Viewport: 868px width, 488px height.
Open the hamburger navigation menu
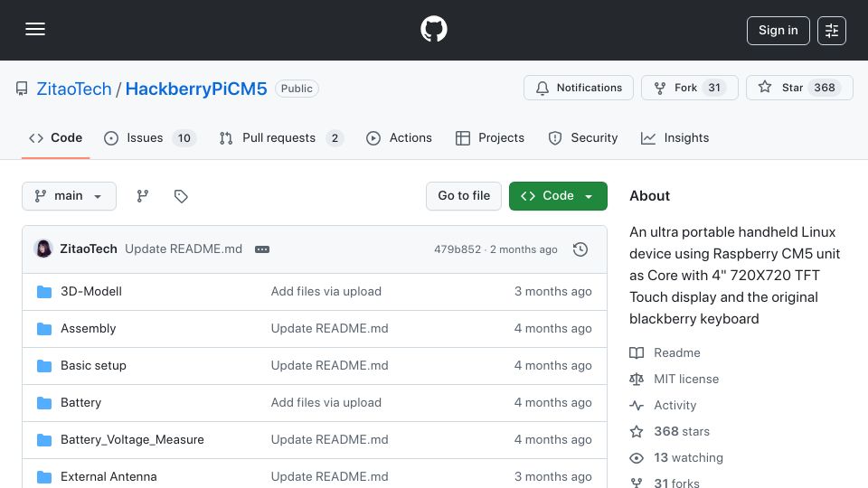(35, 29)
